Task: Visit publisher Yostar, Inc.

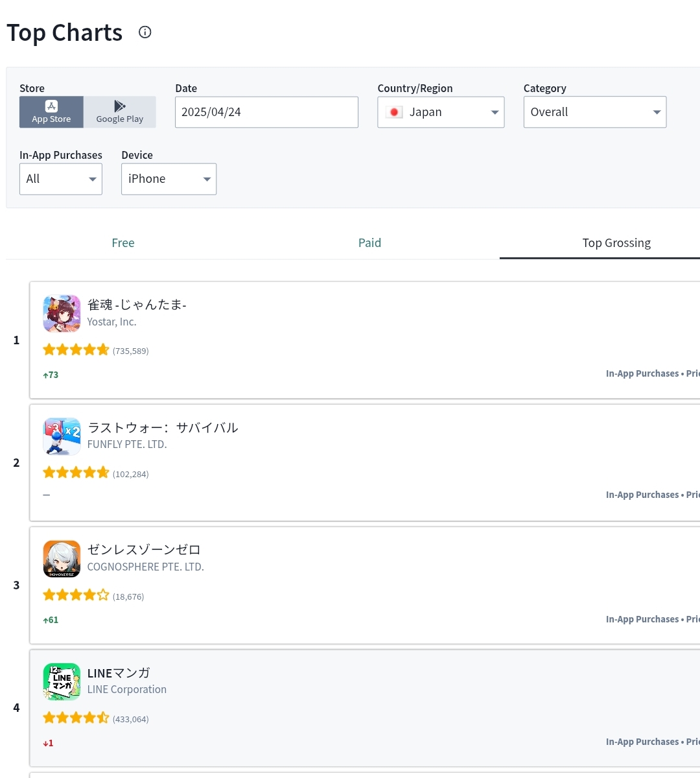Action: click(111, 322)
